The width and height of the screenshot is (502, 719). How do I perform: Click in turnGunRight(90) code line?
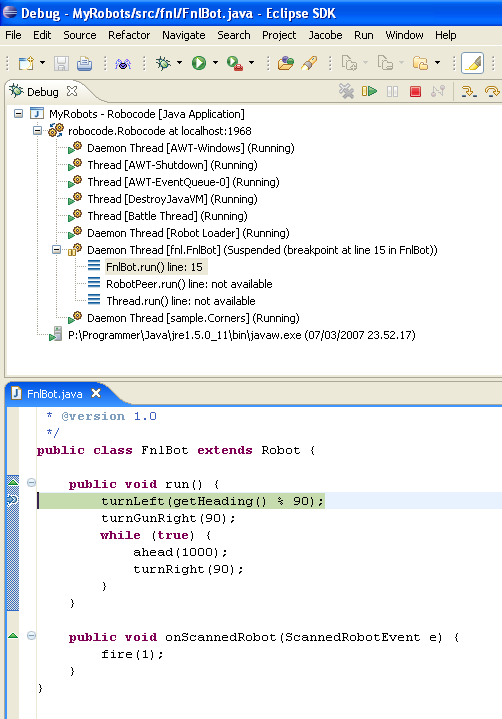tap(168, 518)
